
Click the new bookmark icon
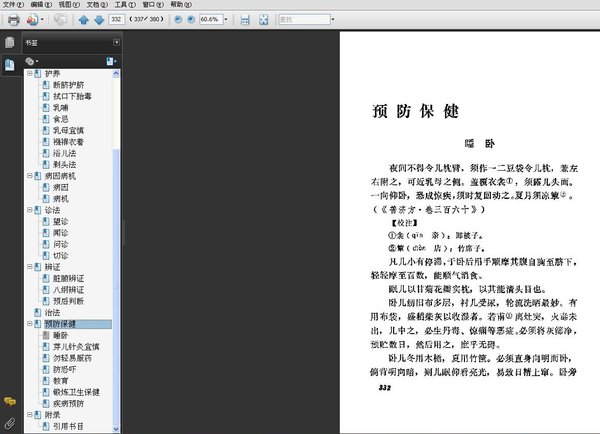click(x=111, y=61)
